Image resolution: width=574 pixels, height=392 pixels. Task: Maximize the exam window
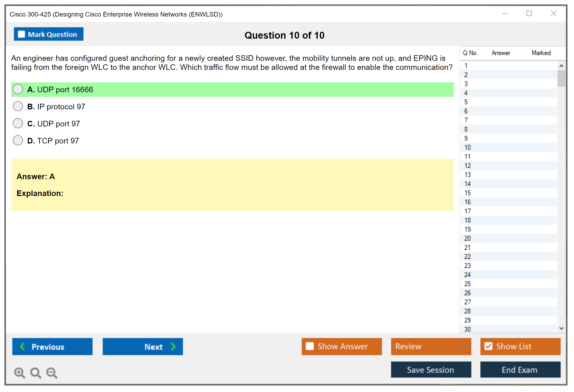click(x=529, y=14)
